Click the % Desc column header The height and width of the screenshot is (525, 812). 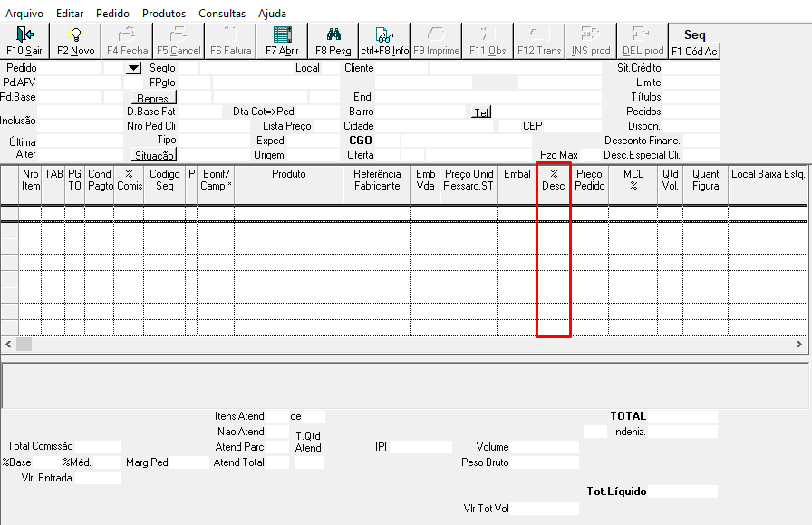[554, 185]
